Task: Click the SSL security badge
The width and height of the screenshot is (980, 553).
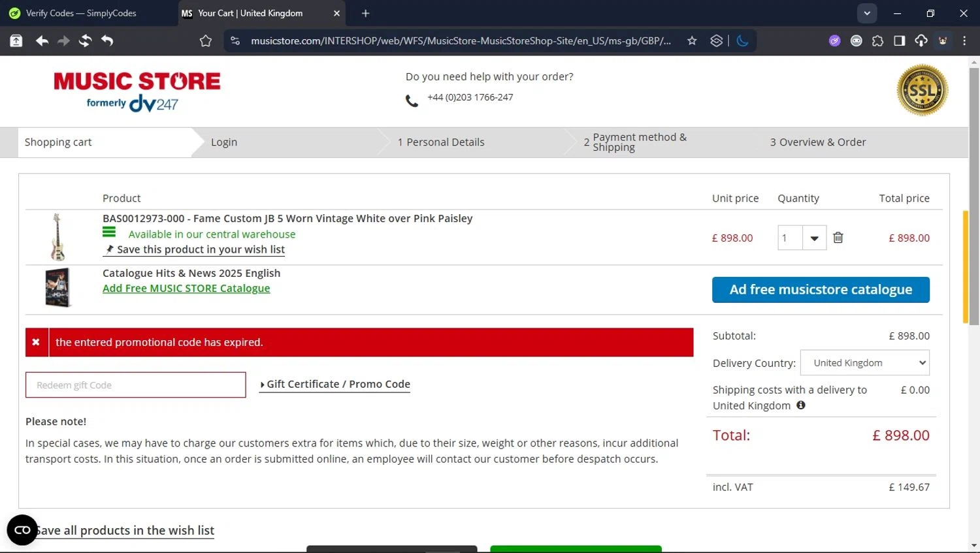Action: pyautogui.click(x=923, y=90)
